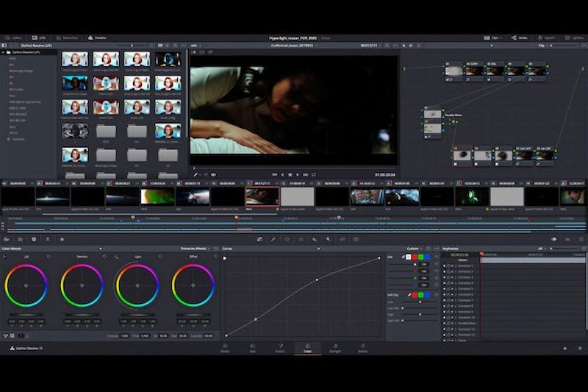This screenshot has width=588, height=392.
Task: Reset the Lift color wheel
Action: 49,257
